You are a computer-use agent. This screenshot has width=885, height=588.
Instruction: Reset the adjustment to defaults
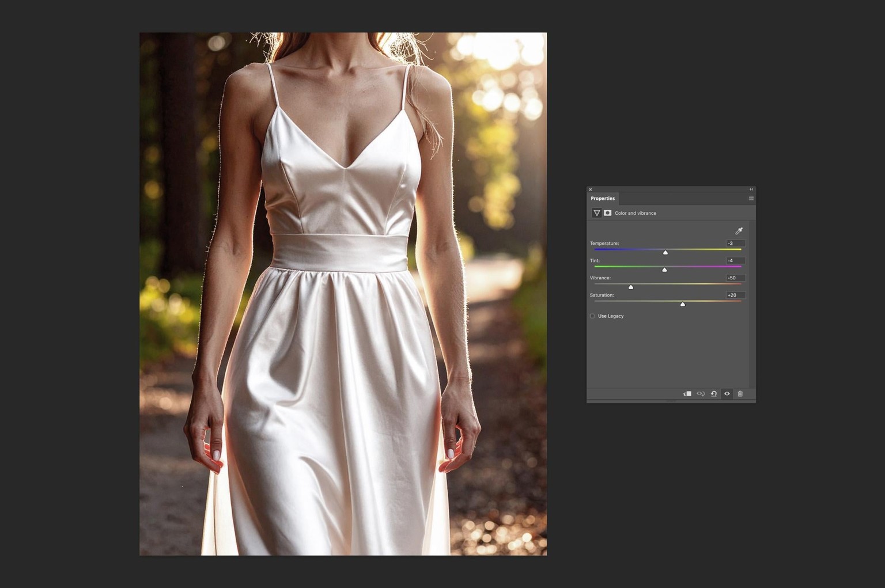pyautogui.click(x=714, y=394)
